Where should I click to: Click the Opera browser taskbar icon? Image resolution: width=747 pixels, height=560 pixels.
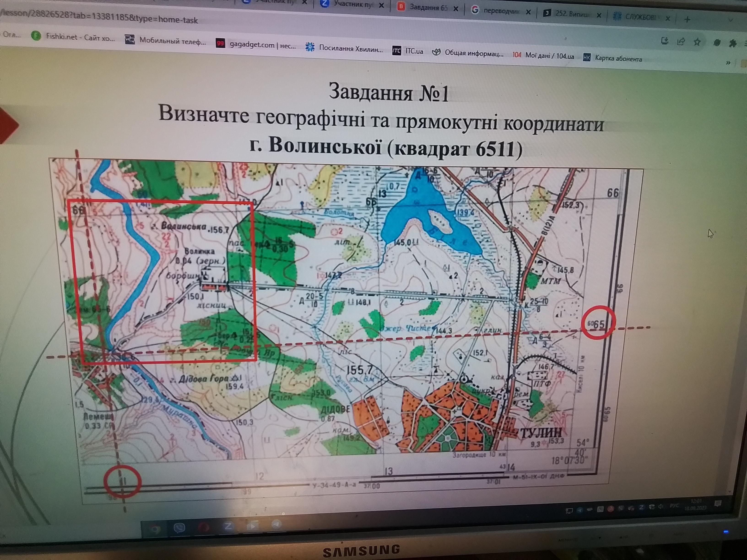coord(204,527)
